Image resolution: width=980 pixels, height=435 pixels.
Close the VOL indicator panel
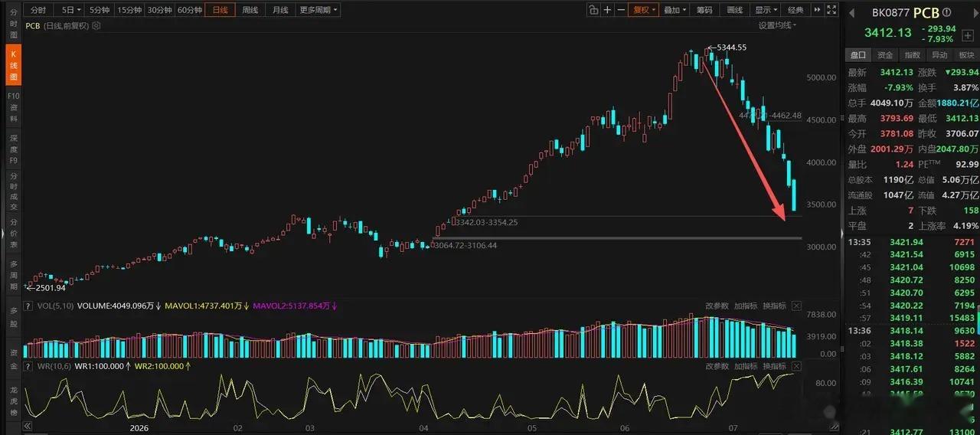[796, 306]
